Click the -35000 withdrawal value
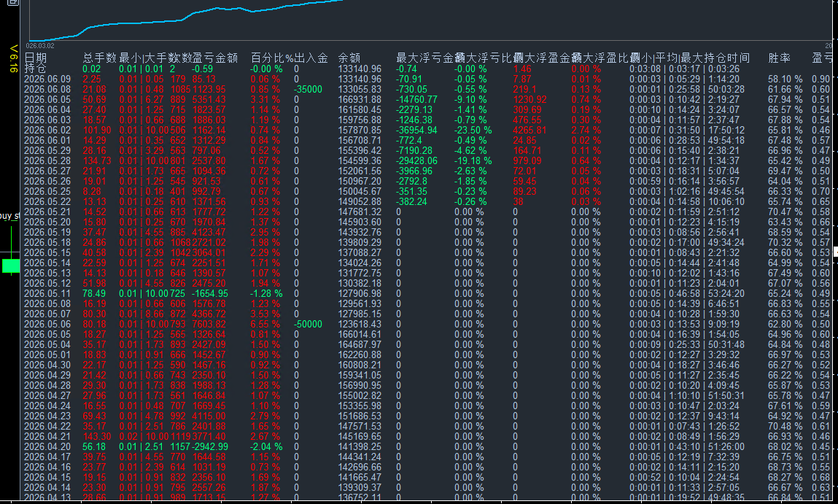This screenshot has width=838, height=504. (x=308, y=89)
